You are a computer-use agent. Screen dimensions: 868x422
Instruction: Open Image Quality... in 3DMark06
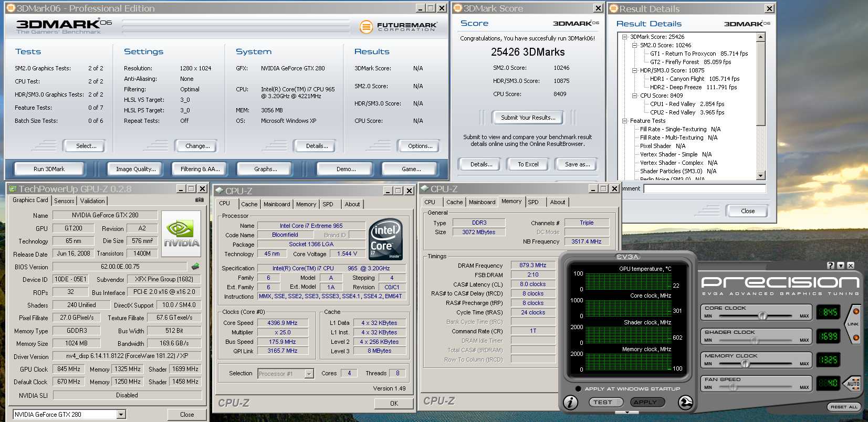click(x=136, y=169)
